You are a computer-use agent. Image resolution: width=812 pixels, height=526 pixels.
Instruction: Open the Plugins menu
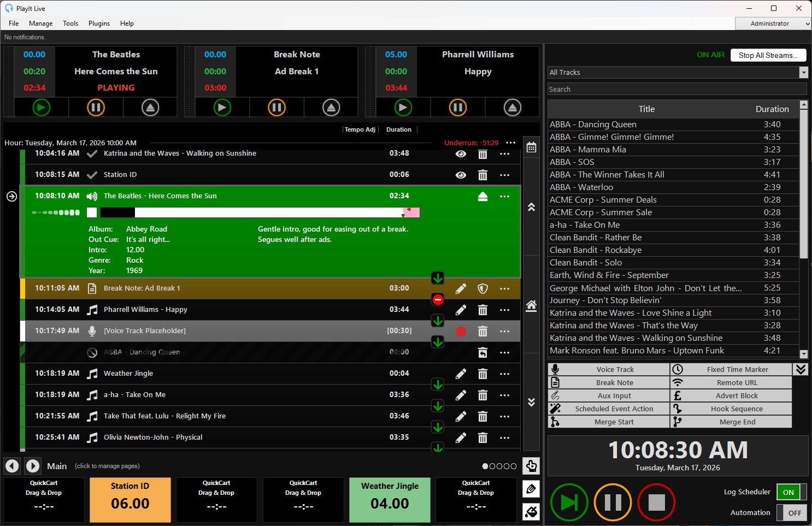click(x=99, y=23)
